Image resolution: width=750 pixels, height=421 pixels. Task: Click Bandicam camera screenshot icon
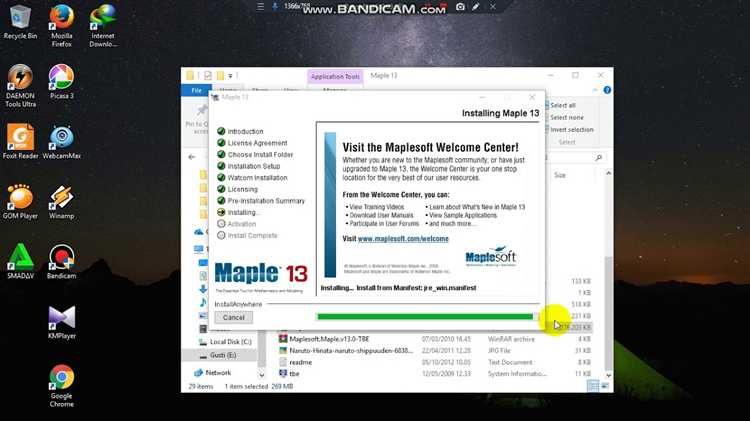[460, 7]
